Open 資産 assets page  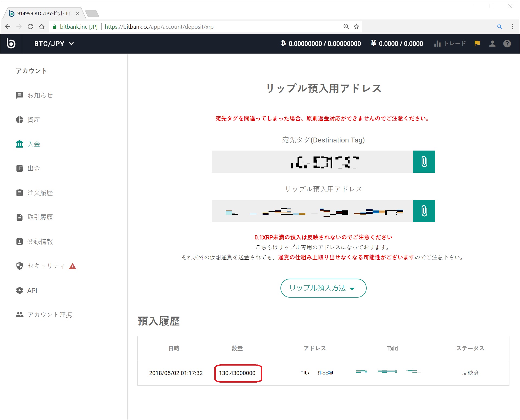pos(34,120)
